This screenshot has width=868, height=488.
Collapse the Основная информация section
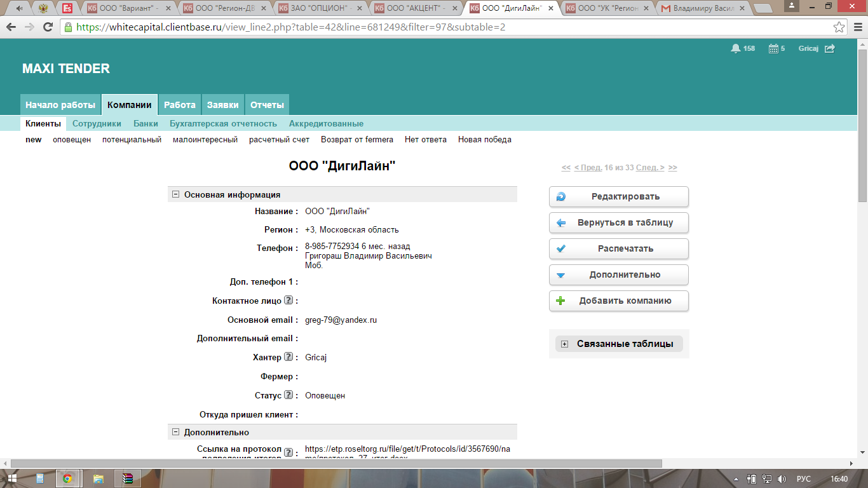coord(175,194)
